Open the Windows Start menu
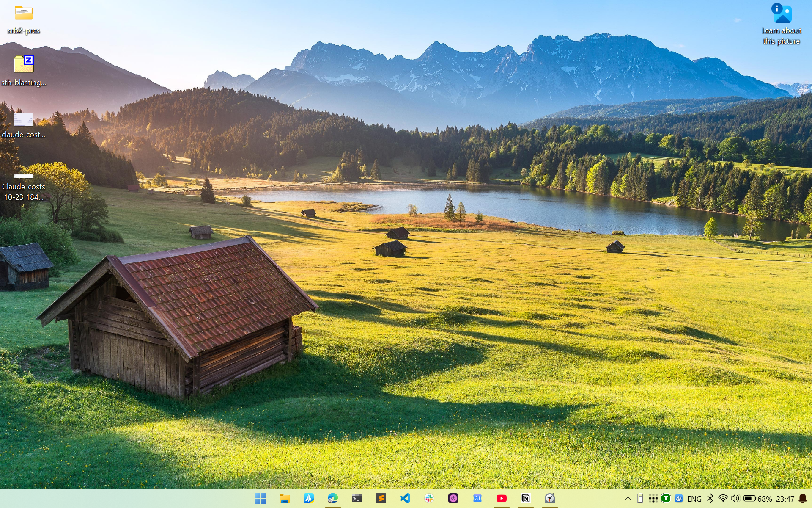 pyautogui.click(x=260, y=498)
